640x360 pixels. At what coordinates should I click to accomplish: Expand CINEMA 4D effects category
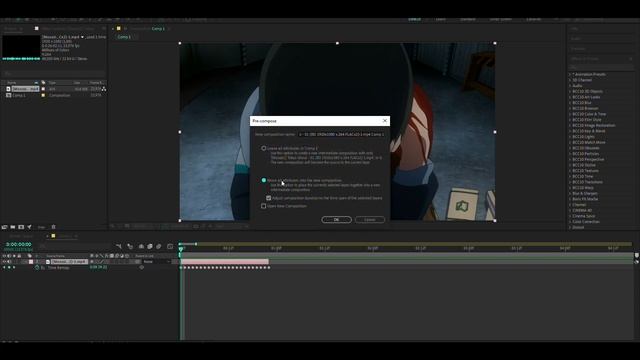coord(570,210)
